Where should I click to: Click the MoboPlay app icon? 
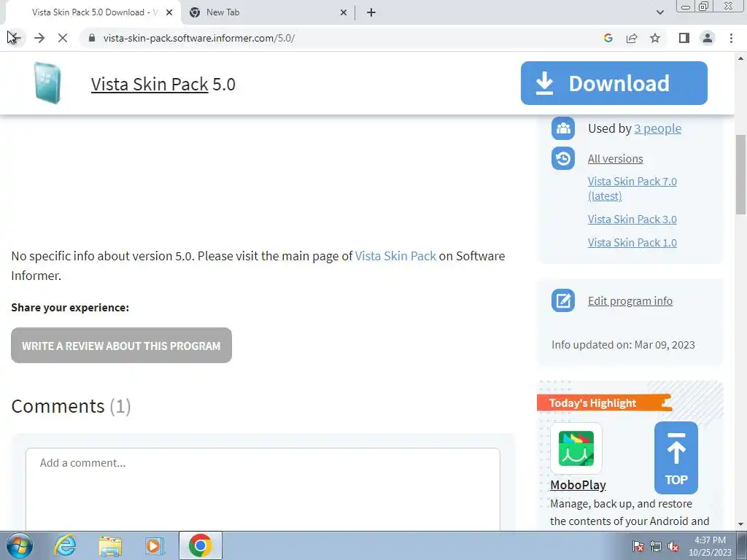(x=576, y=448)
